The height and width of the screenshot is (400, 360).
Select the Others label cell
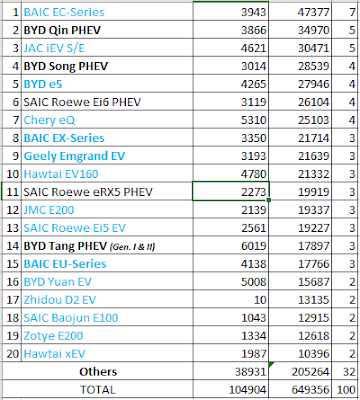[98, 372]
